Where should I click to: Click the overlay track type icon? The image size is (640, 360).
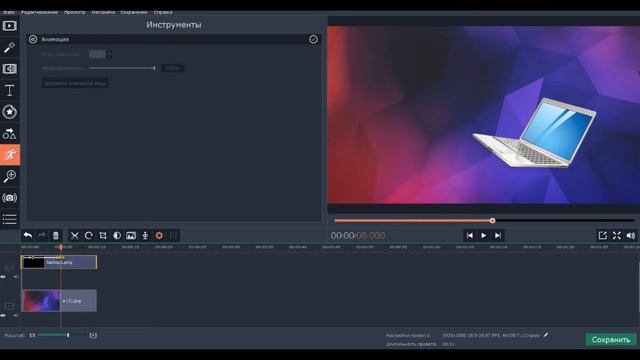tap(9, 267)
